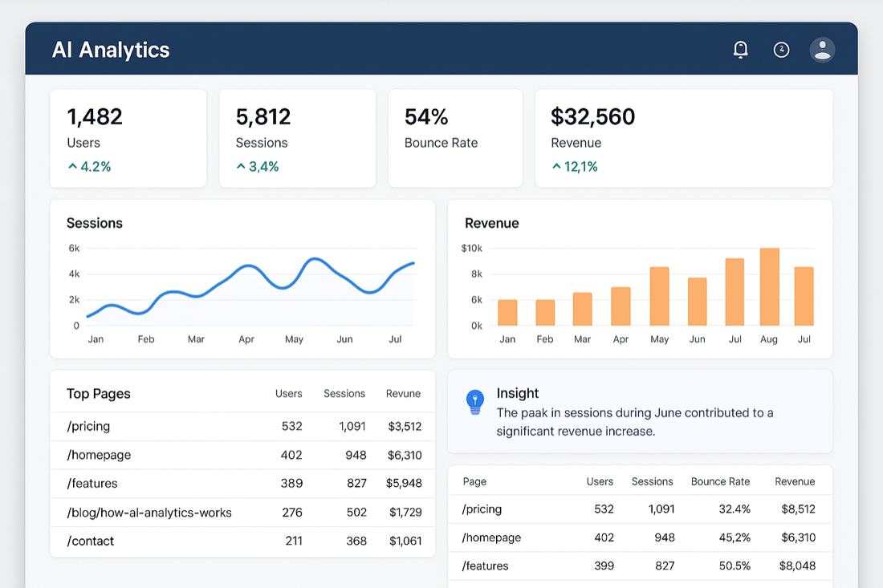Click the $1,729 revenue cell
The image size is (883, 588).
point(405,513)
